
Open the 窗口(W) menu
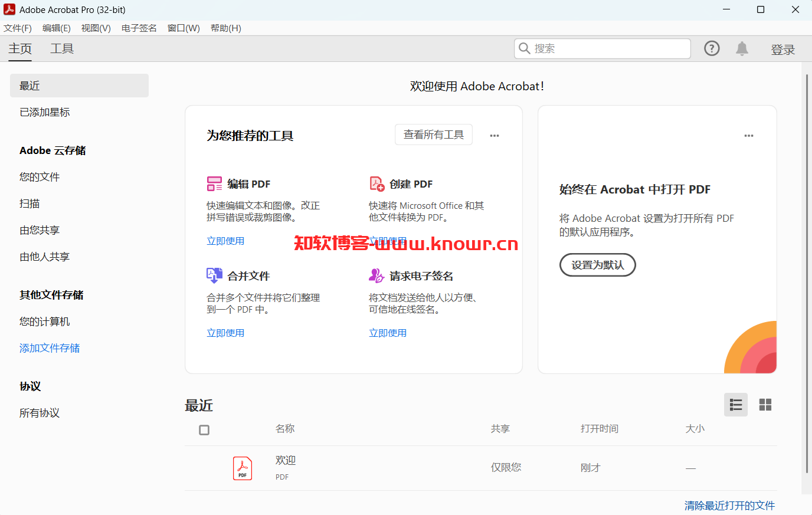(x=184, y=28)
